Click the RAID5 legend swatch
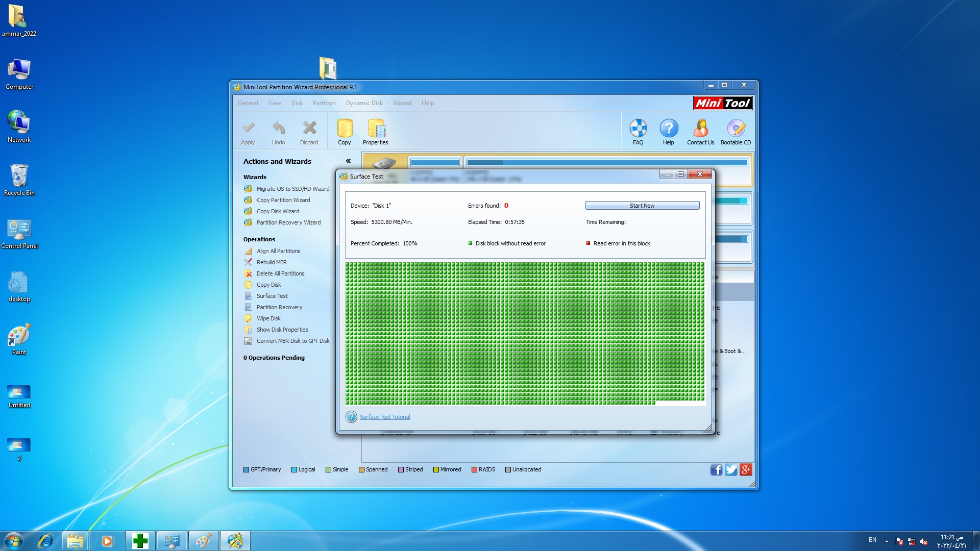 click(x=474, y=470)
